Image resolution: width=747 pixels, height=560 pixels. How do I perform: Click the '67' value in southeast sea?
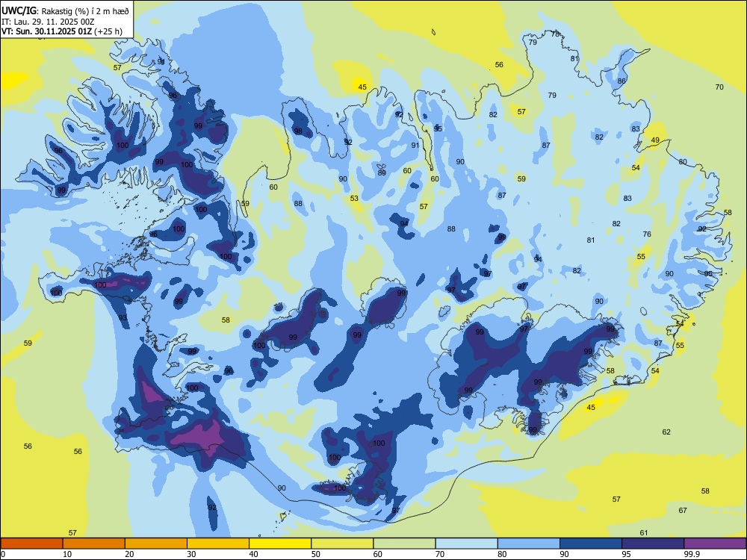coord(683,511)
